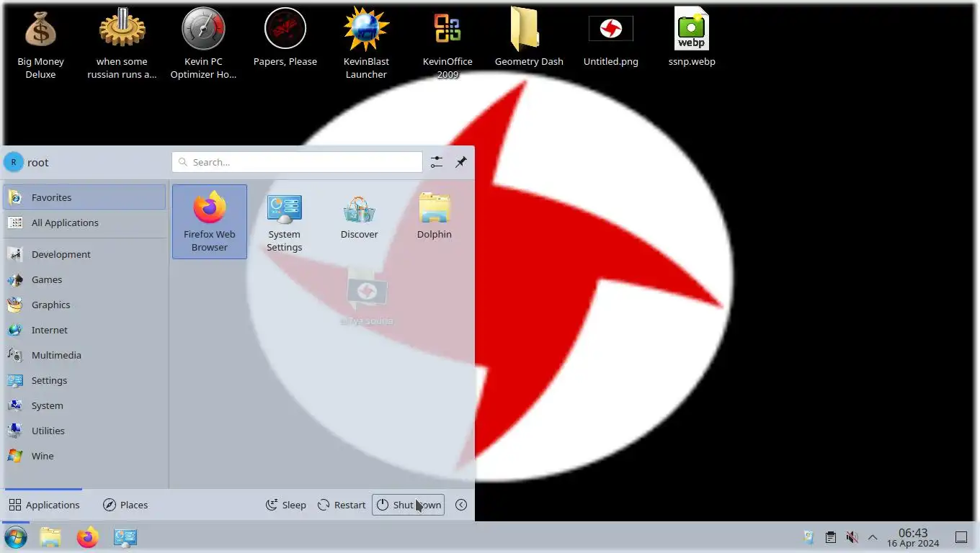Launch Firefox Web Browser from favorites
This screenshot has width=980, height=553.
(x=210, y=222)
